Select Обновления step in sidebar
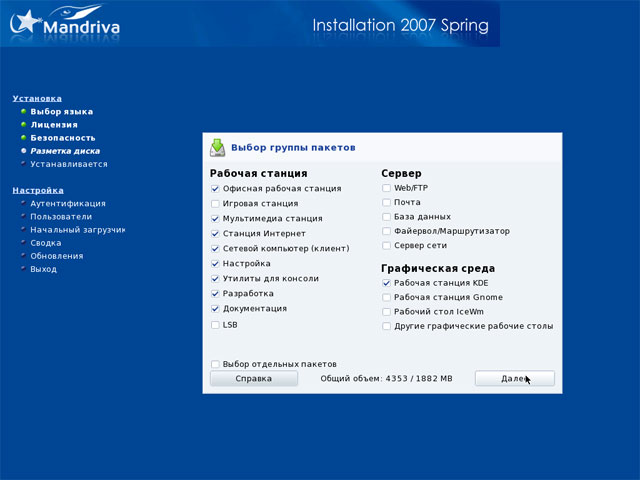640x480 pixels. point(57,256)
